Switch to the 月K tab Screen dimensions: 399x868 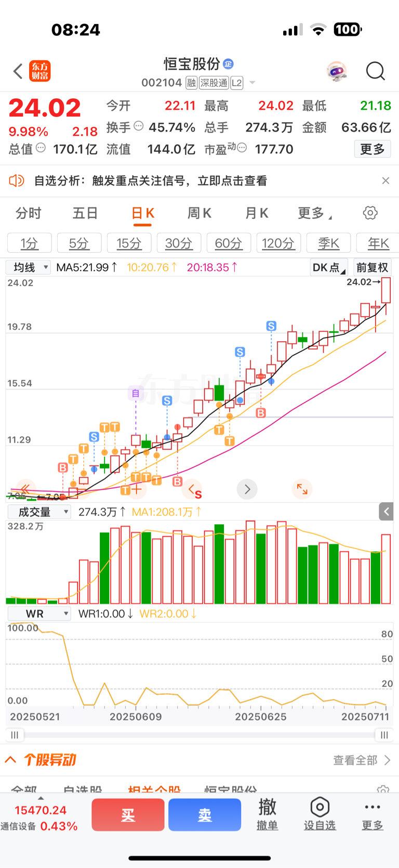coord(257,213)
